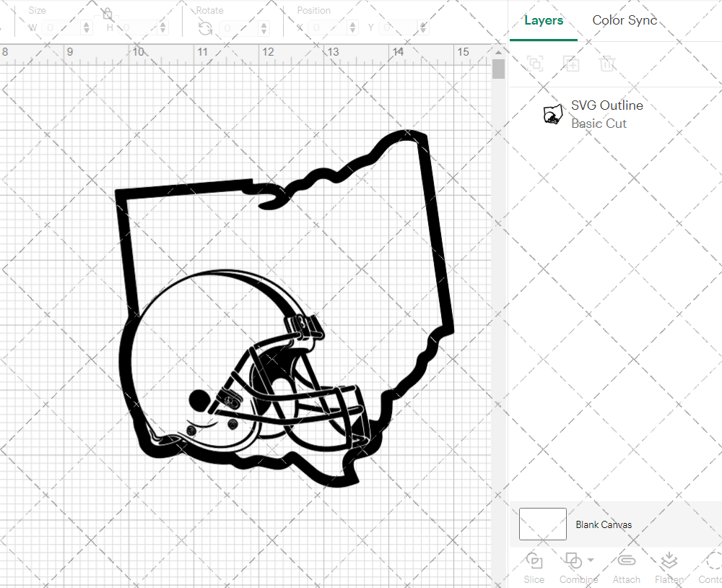Click the Blank Canvas color swatch
Screen dimensions: 722x588
[542, 524]
